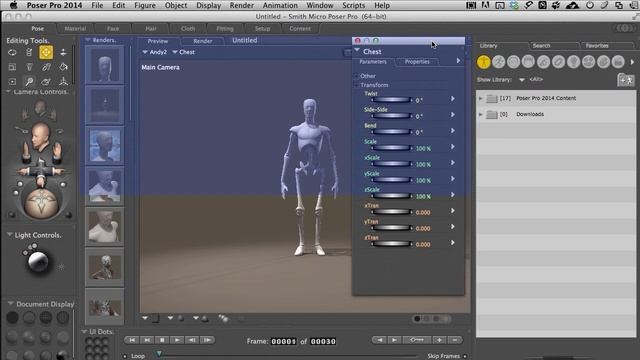Open the Twist parameter options arrow
Screen dimensions: 640x360
pos(453,99)
